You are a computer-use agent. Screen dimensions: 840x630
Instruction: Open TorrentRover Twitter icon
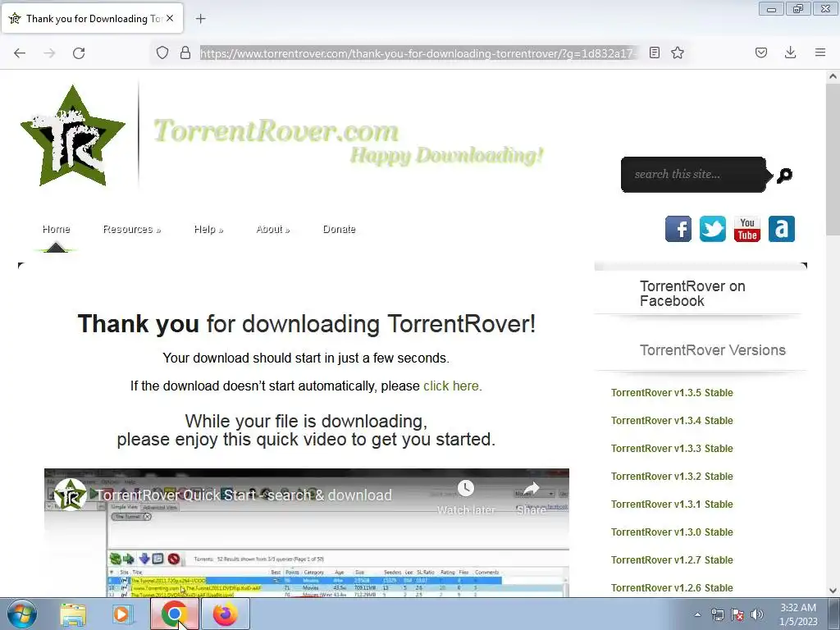(713, 230)
